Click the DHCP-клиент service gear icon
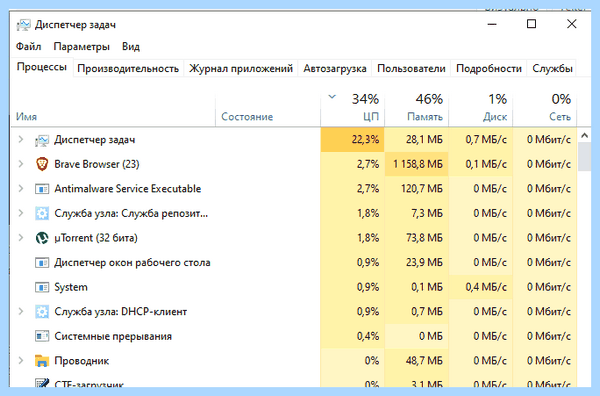Image resolution: width=600 pixels, height=396 pixels. (42, 312)
